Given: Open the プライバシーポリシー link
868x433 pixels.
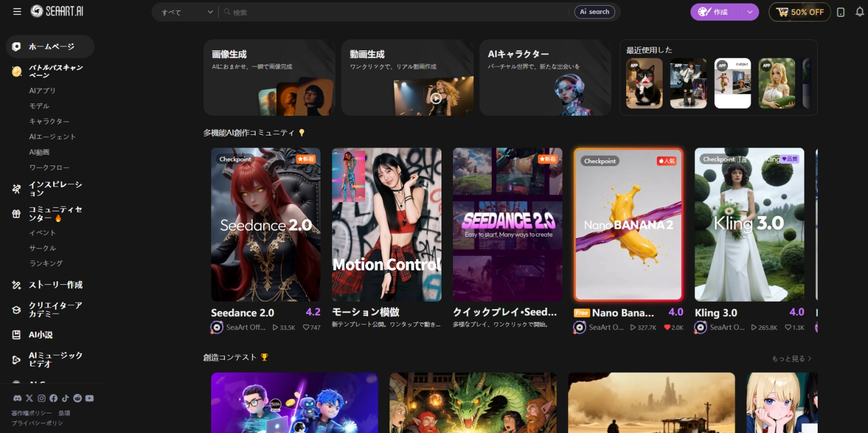Looking at the screenshot, I should pos(38,423).
